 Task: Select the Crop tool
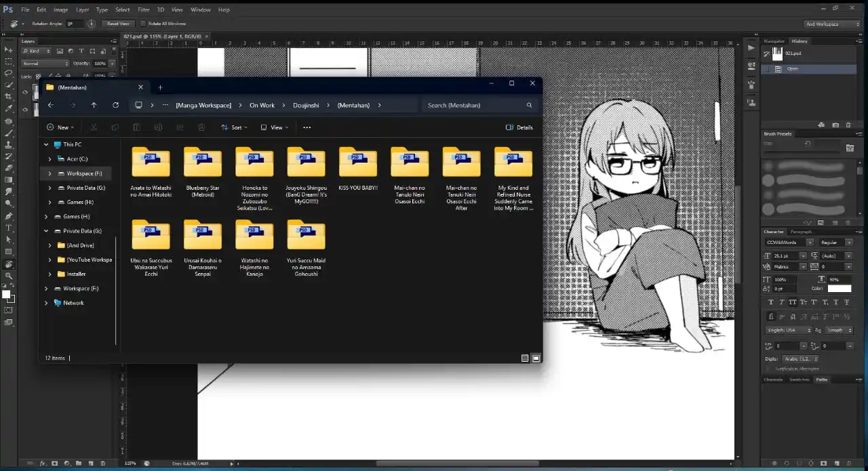tap(9, 97)
